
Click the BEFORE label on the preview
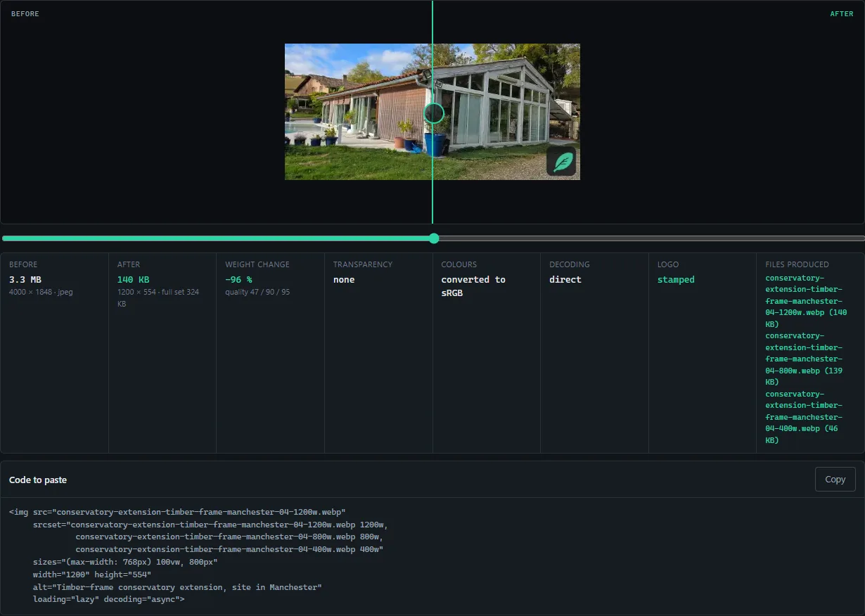pyautogui.click(x=25, y=14)
